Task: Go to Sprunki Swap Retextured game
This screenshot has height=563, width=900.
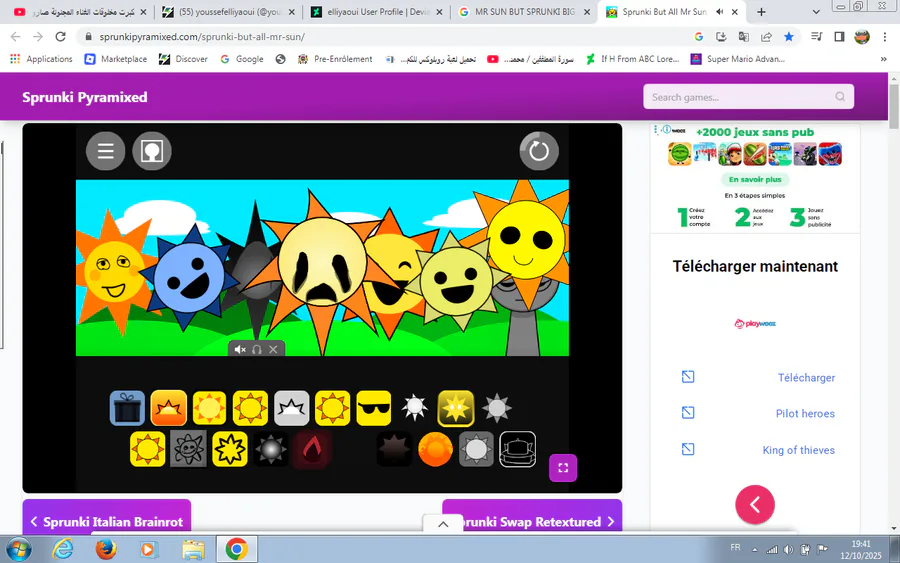Action: 532,518
